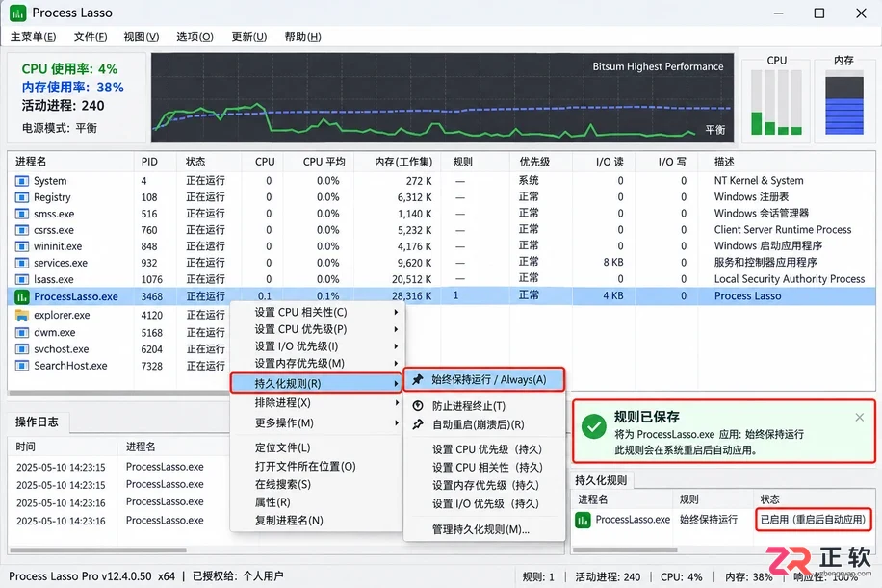The width and height of the screenshot is (882, 588).
Task: Expand 设置 CPU 优先级(P) submenu
Action: click(396, 329)
